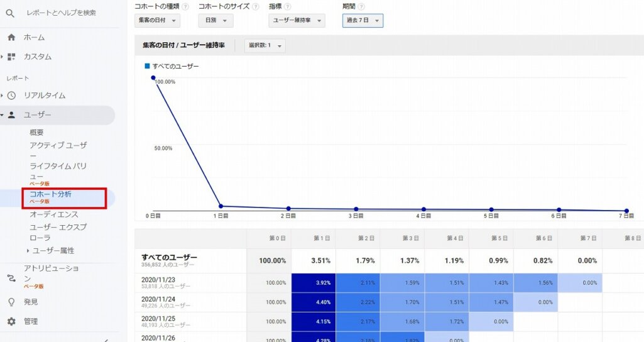Click the 2020/11/23 cohort row label

point(158,280)
